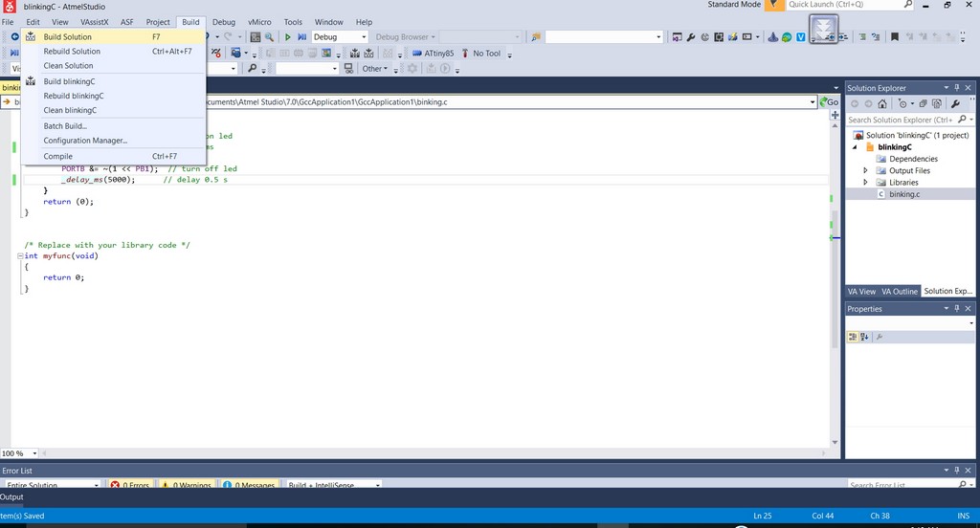Click Home icon in Solution Explorer
Image resolution: width=980 pixels, height=528 pixels.
point(881,103)
